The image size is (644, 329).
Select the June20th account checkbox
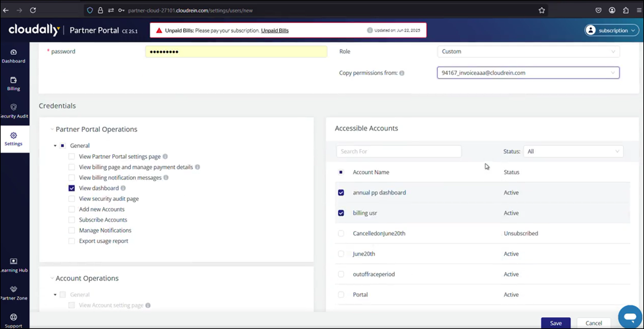click(x=341, y=254)
